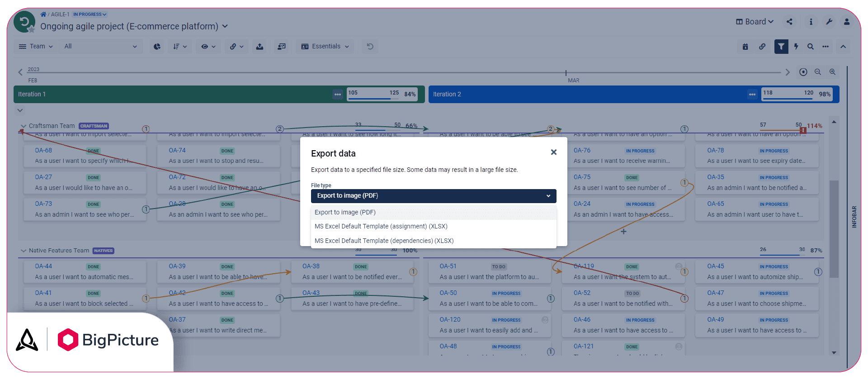Click the user profile icon
The width and height of the screenshot is (868, 380).
click(847, 22)
